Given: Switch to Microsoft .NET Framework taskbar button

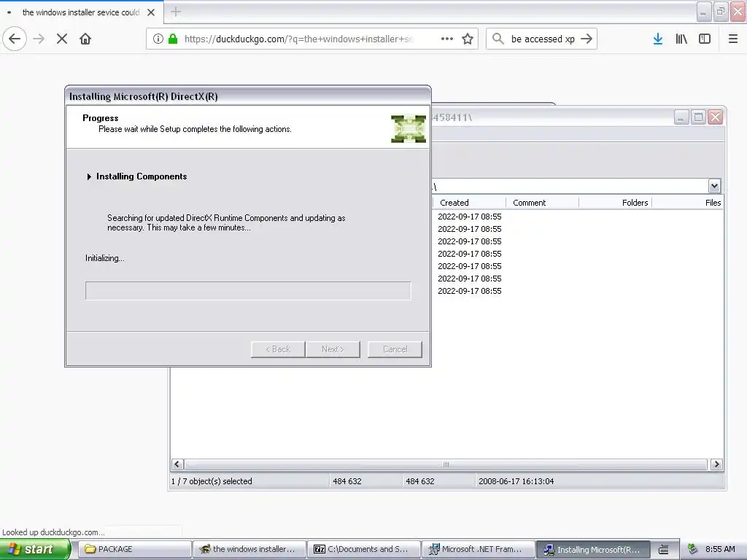Looking at the screenshot, I should click(x=479, y=549).
